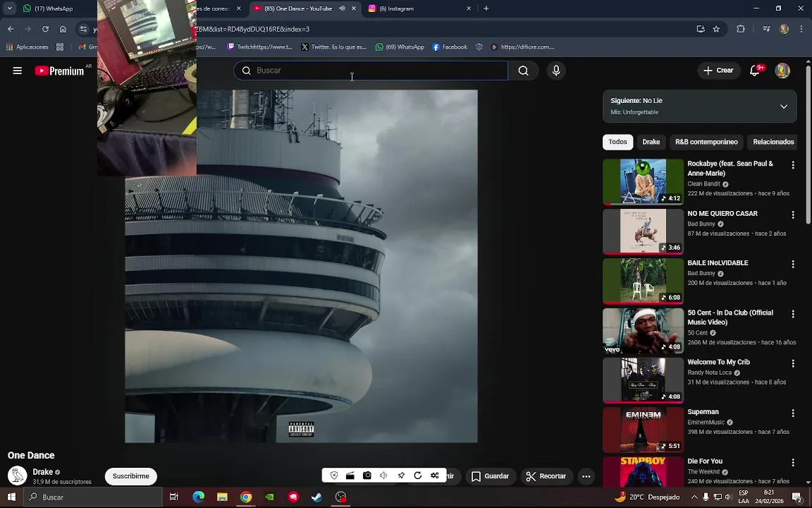This screenshot has width=812, height=508.
Task: Bookmark this page with star icon
Action: click(716, 29)
